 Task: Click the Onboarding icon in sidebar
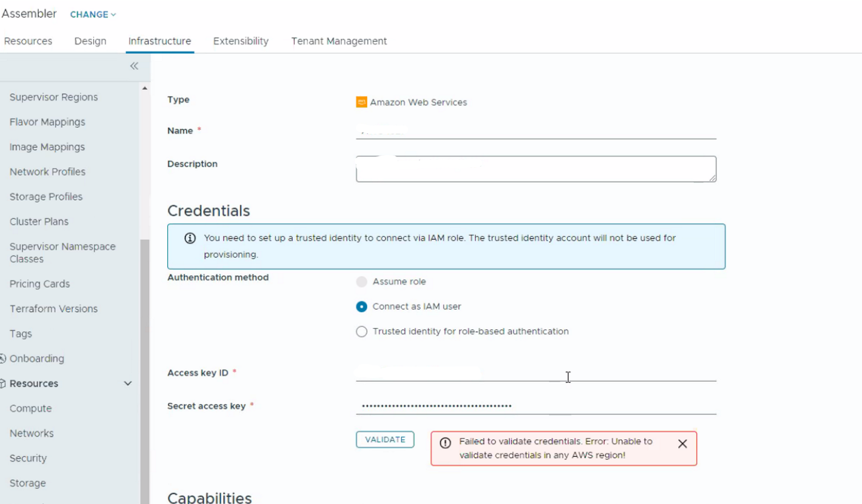pyautogui.click(x=2, y=359)
